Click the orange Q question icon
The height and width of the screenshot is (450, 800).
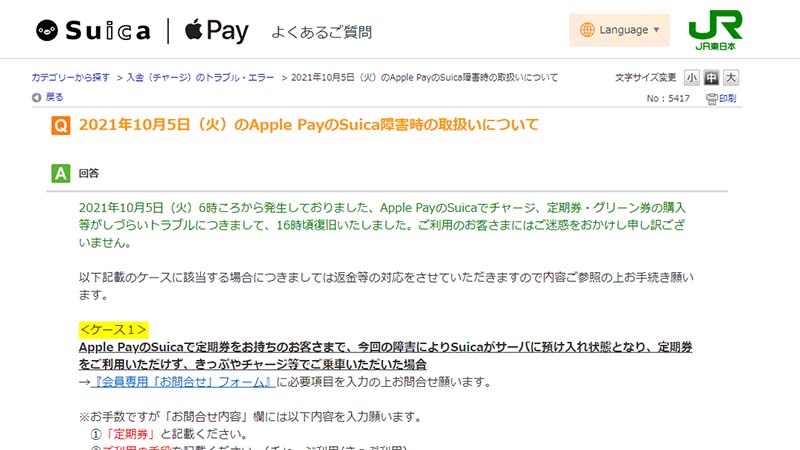[61, 126]
